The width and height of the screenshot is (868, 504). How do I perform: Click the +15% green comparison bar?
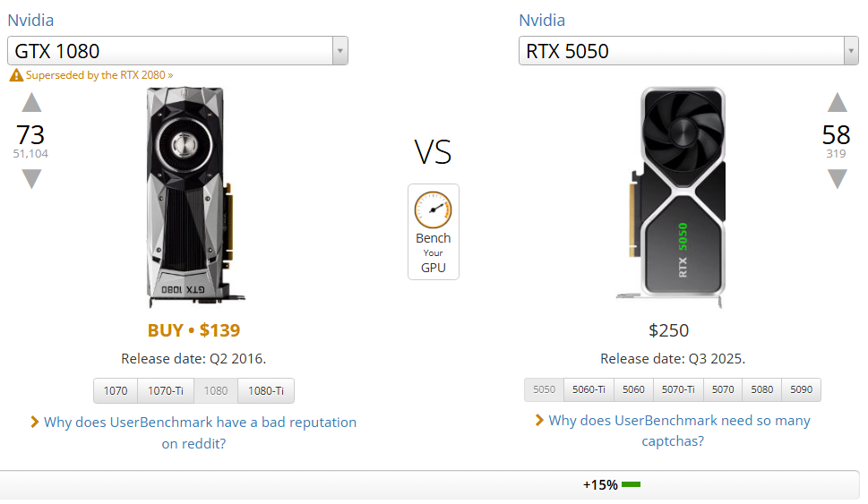pyautogui.click(x=631, y=485)
